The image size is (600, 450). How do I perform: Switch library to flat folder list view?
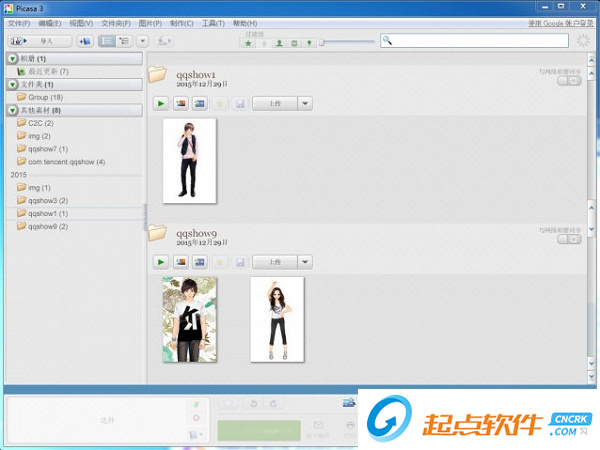coord(107,41)
